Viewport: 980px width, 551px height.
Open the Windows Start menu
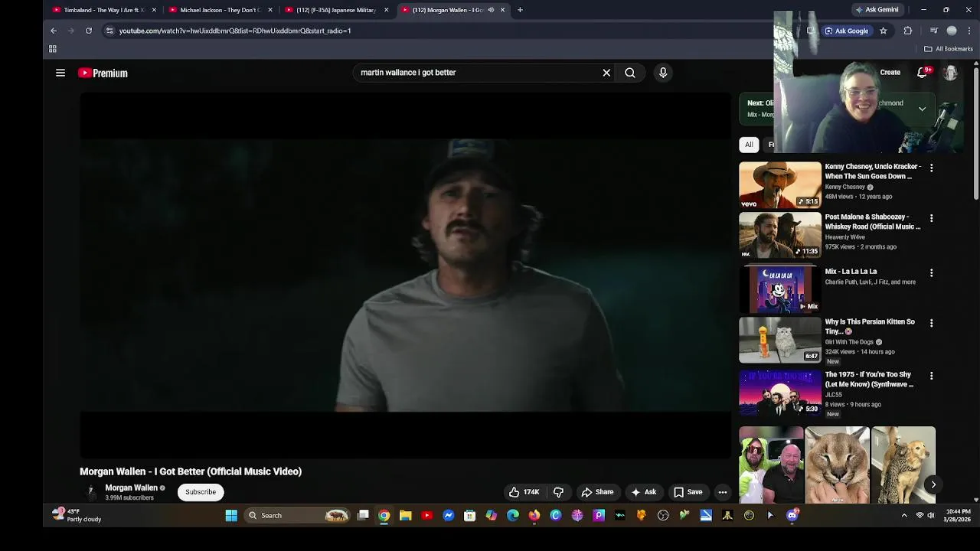pyautogui.click(x=231, y=516)
